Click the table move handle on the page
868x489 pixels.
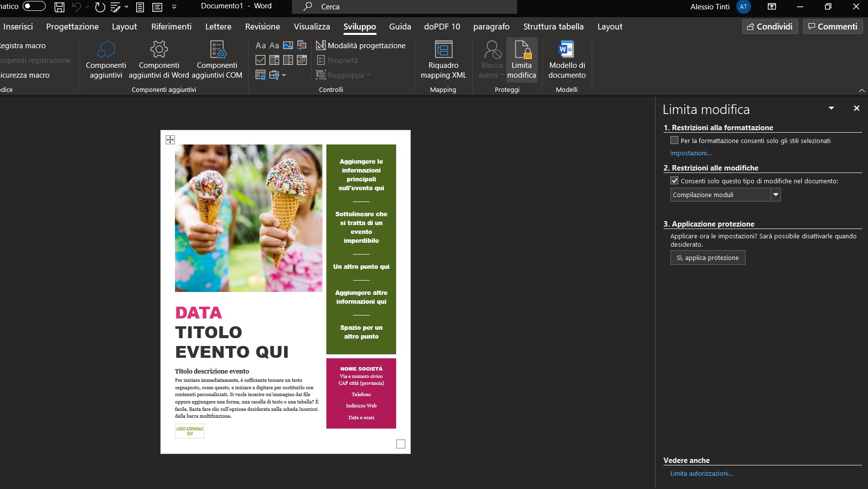170,140
